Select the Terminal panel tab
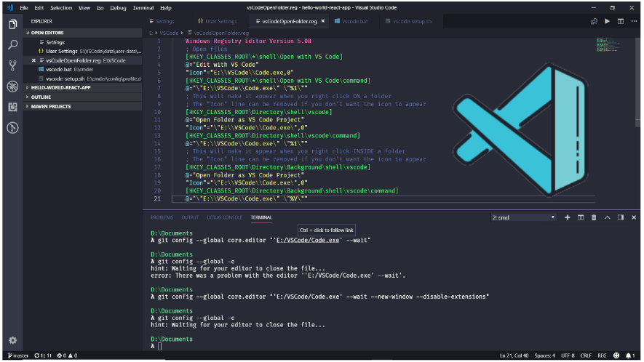 [x=261, y=217]
